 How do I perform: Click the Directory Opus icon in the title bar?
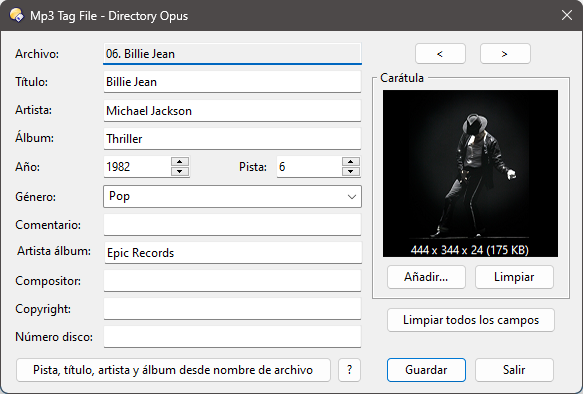(16, 16)
